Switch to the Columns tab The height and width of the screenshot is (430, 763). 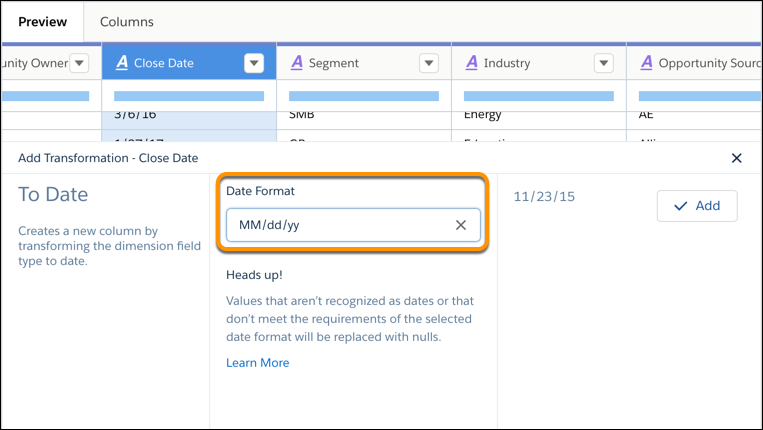point(127,21)
